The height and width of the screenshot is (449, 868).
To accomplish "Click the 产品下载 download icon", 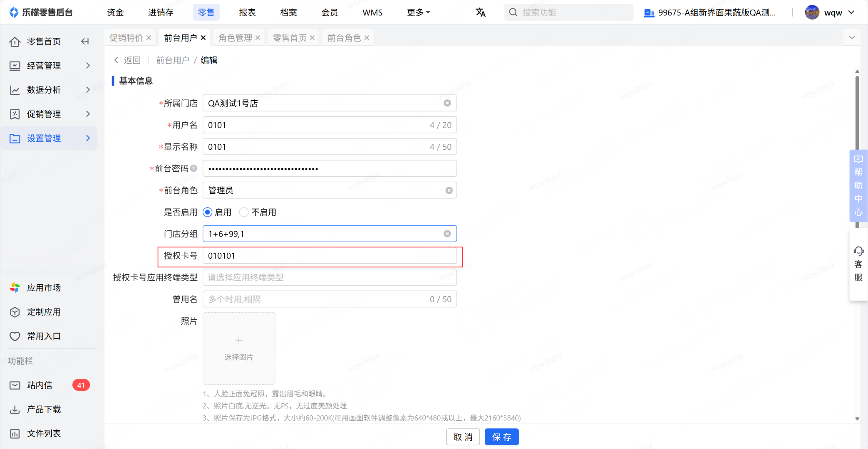I will click(x=15, y=410).
